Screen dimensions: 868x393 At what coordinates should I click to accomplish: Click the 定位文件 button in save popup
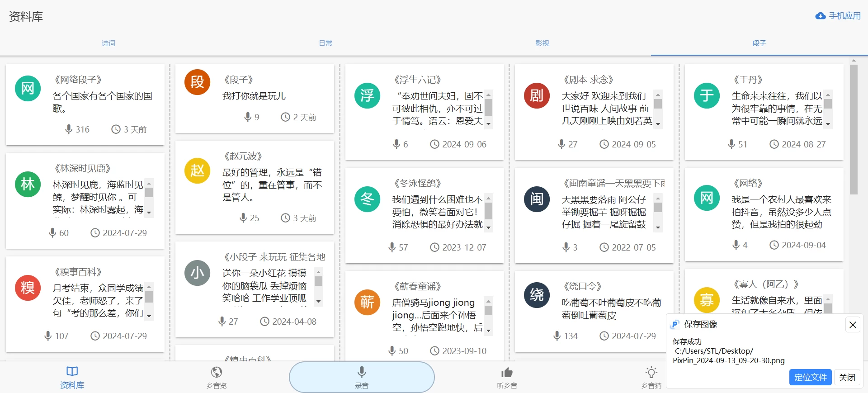coord(810,377)
